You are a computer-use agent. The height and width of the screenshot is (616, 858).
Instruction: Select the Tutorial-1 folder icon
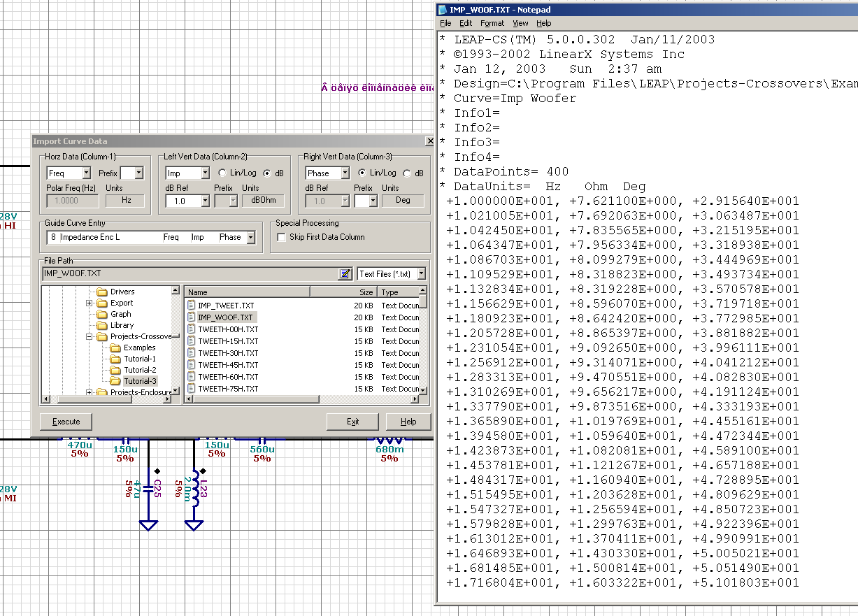pyautogui.click(x=115, y=359)
